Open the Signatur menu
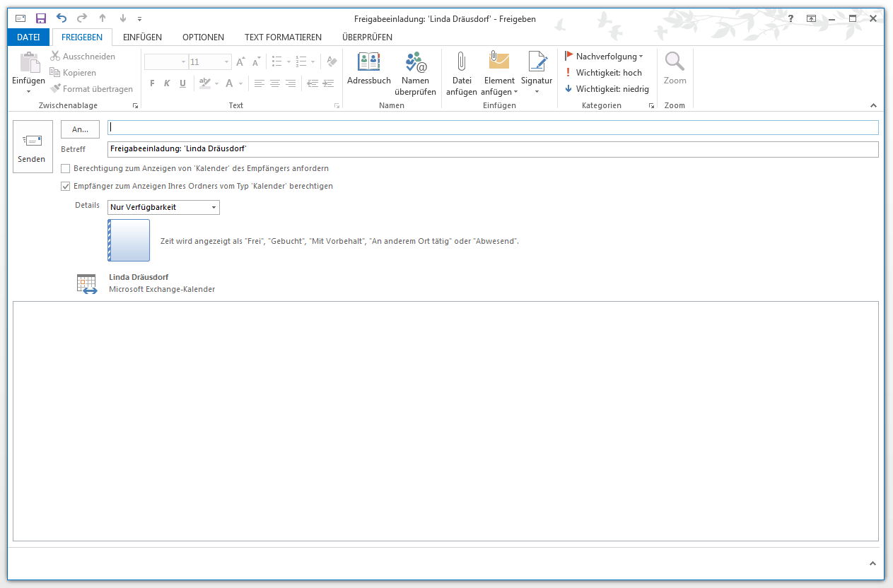The height and width of the screenshot is (588, 893). [536, 74]
